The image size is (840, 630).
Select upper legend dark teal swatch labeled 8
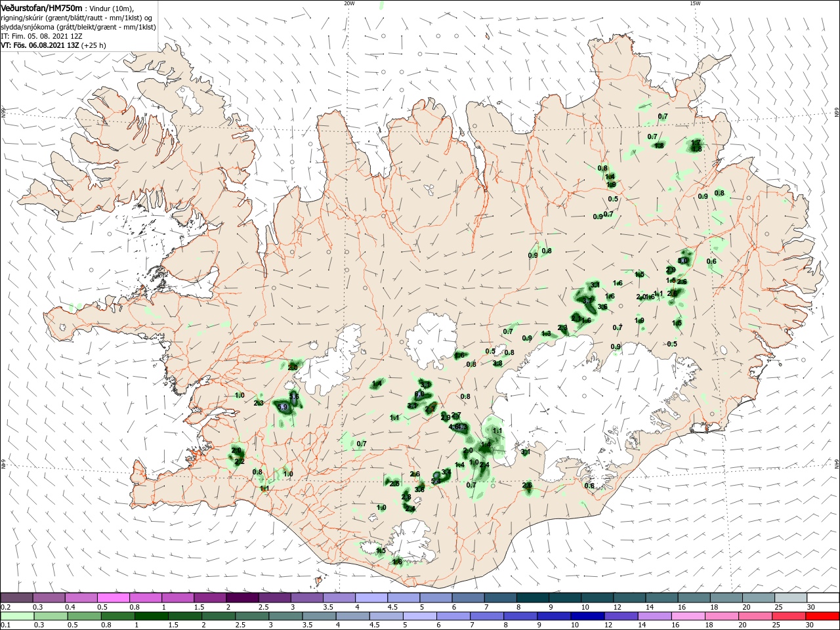533,597
